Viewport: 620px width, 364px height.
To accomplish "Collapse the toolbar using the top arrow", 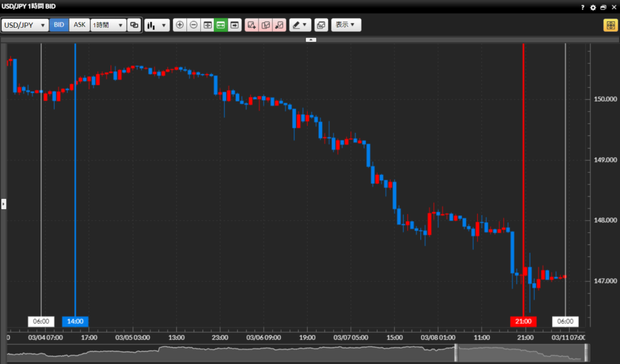I will tap(311, 39).
